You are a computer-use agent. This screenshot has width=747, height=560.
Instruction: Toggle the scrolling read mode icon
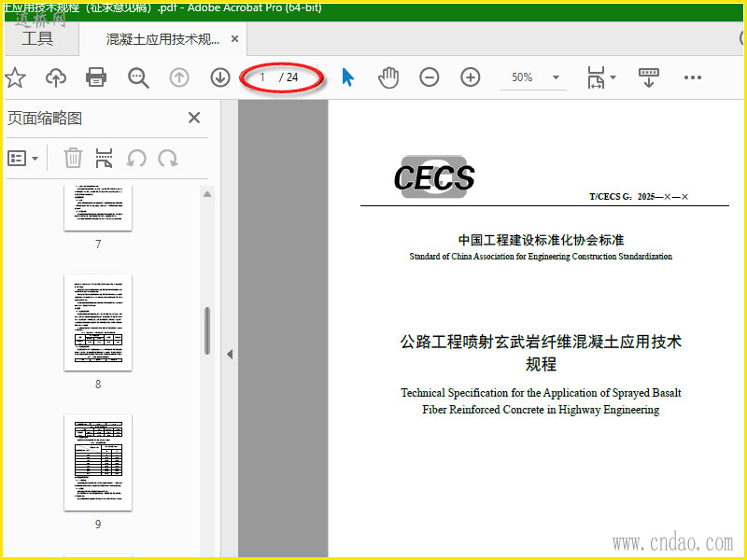click(x=648, y=77)
